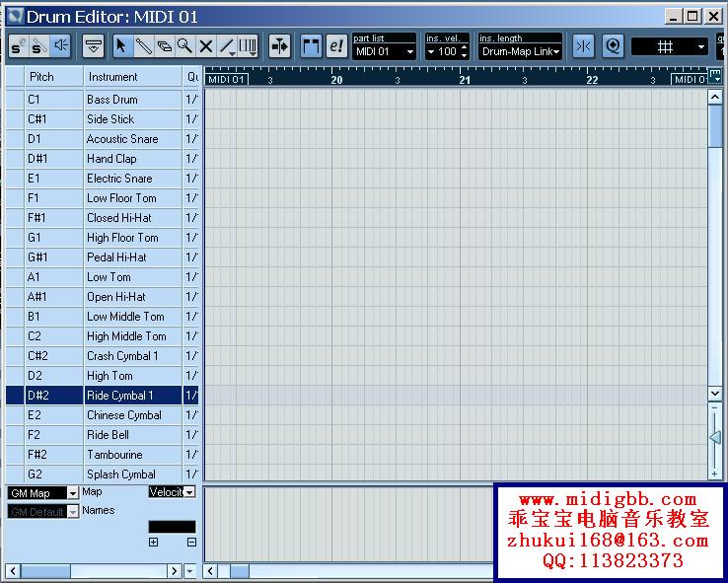This screenshot has height=583, width=728.
Task: Open the Drum-Map Link insert length dropdown
Action: pos(521,51)
